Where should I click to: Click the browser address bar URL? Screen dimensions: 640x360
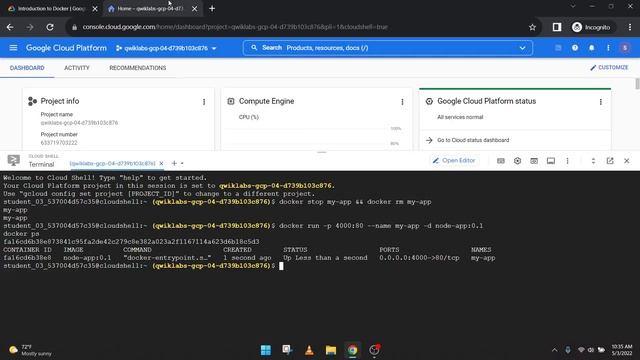(x=235, y=27)
